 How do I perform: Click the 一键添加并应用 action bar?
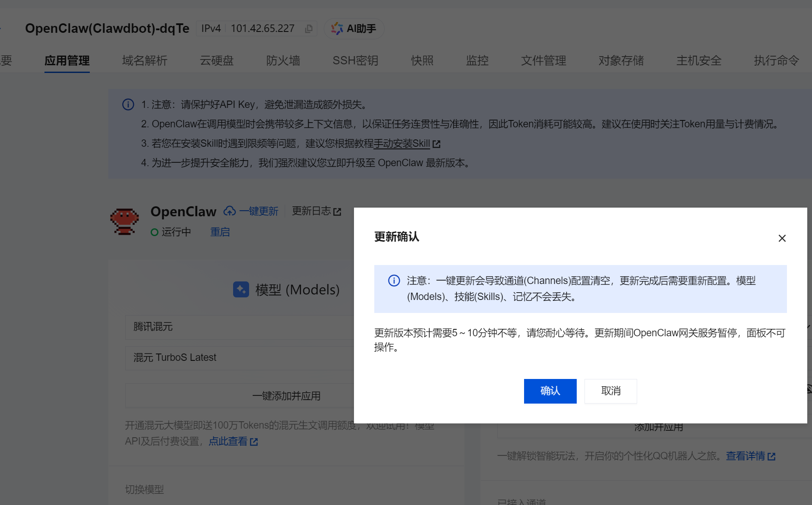point(286,395)
